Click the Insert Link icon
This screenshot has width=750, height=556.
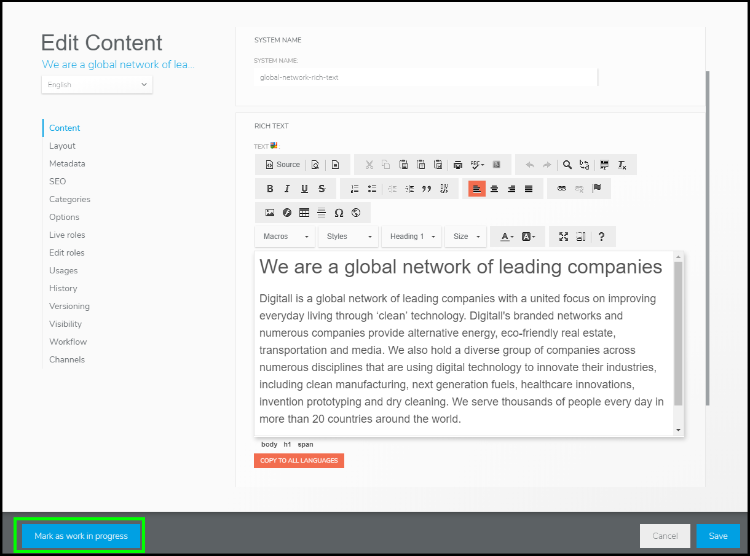[x=562, y=189]
